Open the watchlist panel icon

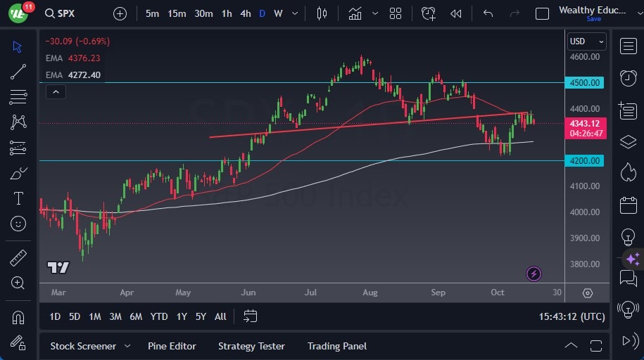point(628,46)
